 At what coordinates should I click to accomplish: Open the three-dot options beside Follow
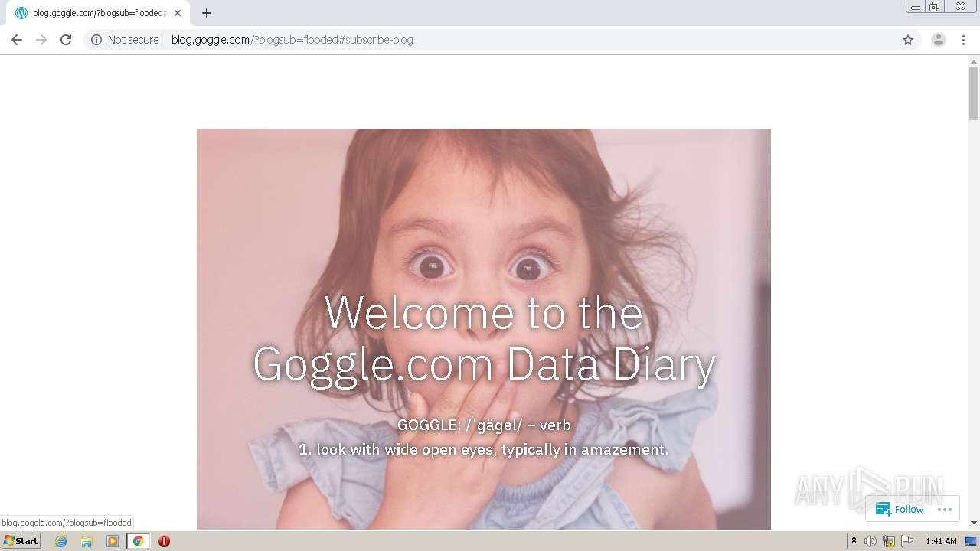point(944,509)
